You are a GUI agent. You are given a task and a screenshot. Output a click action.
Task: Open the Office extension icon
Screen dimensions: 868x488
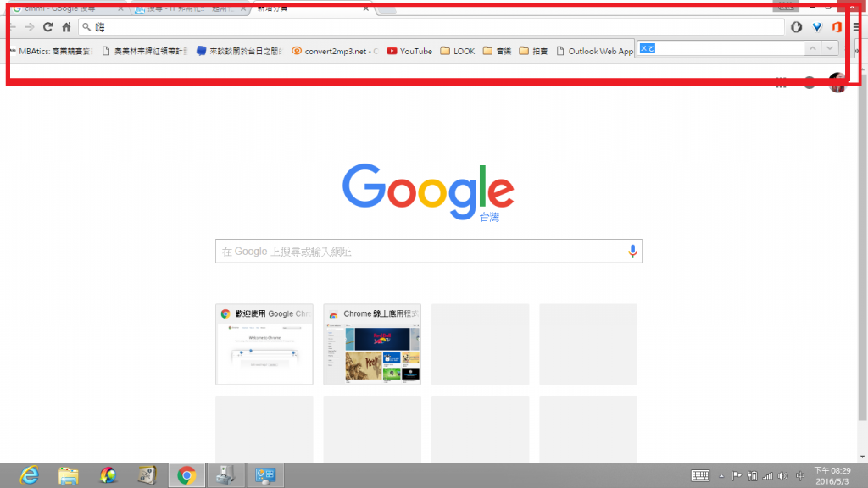point(837,27)
